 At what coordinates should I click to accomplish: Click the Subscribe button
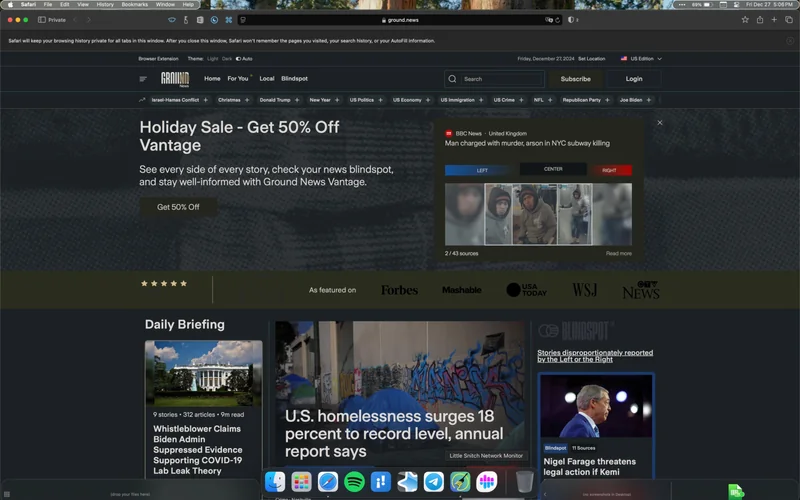[575, 79]
